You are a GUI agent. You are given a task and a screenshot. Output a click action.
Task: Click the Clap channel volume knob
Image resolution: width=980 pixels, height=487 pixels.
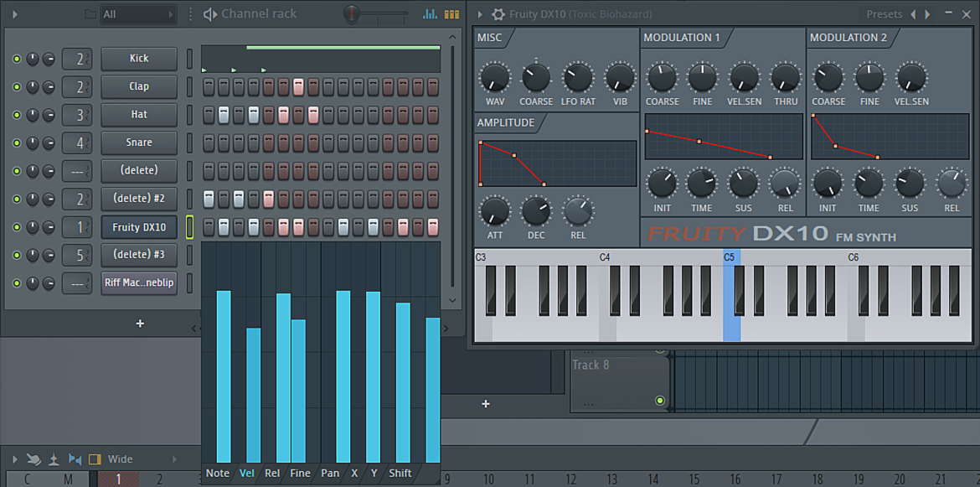[49, 87]
